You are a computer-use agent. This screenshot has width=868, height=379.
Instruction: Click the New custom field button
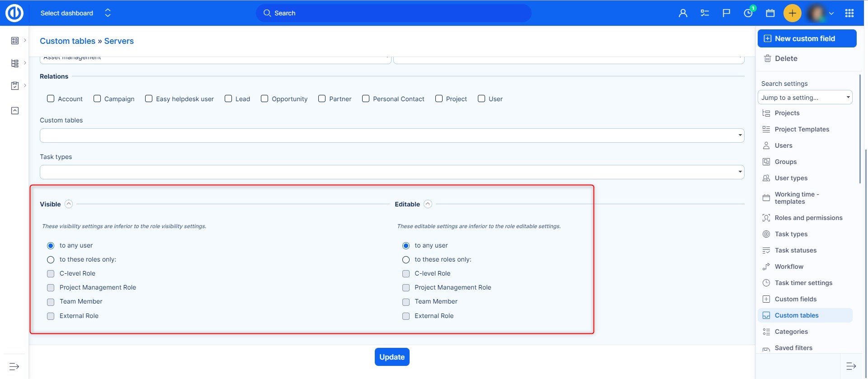click(807, 38)
